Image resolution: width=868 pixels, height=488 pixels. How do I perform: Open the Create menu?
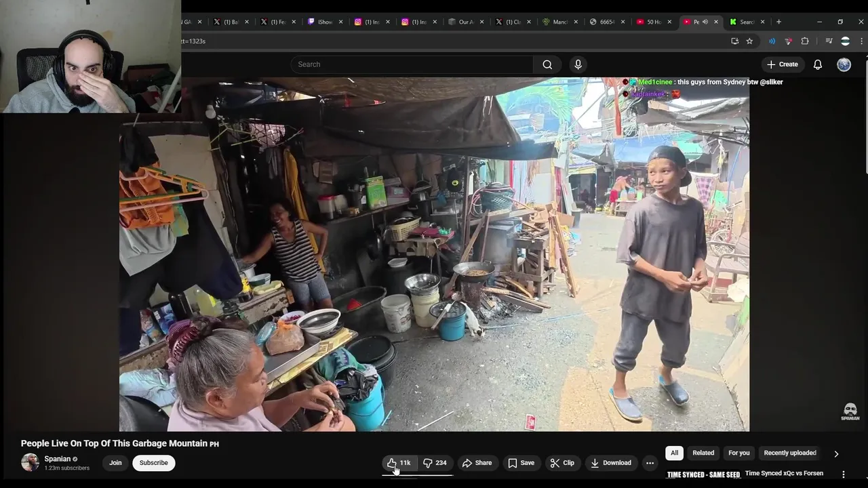pos(783,64)
